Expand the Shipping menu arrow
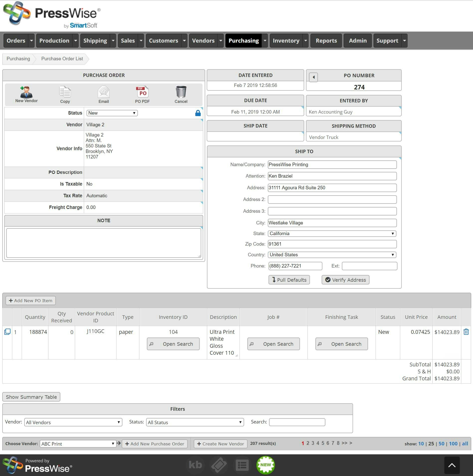The width and height of the screenshot is (473, 476). point(113,41)
